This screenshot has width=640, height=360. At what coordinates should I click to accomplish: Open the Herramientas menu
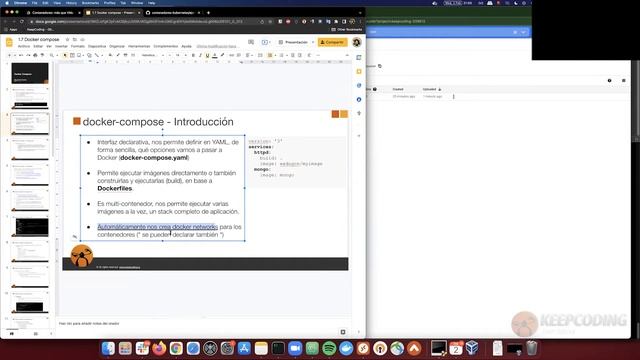tap(139, 47)
